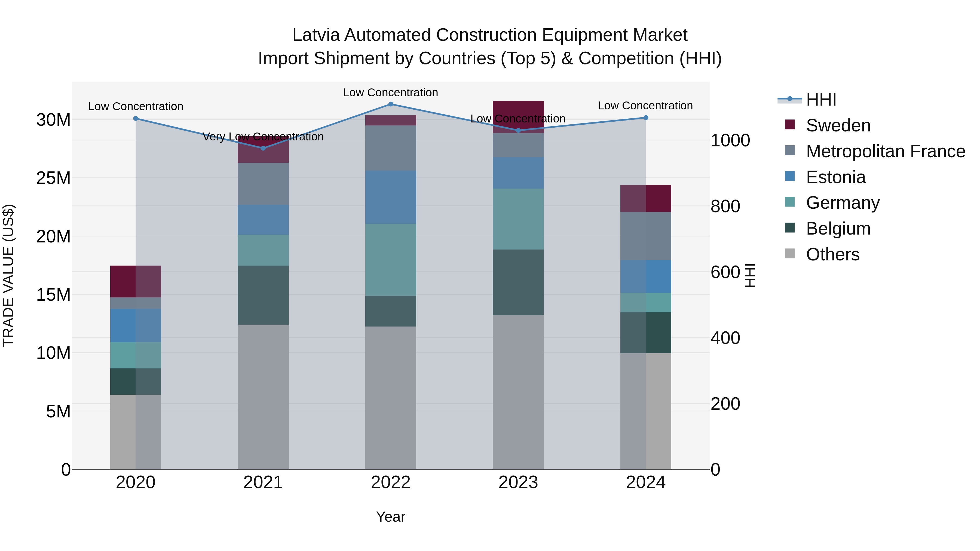The height and width of the screenshot is (551, 980).
Task: Click the Low Concentration annotation above 2024
Action: [645, 105]
